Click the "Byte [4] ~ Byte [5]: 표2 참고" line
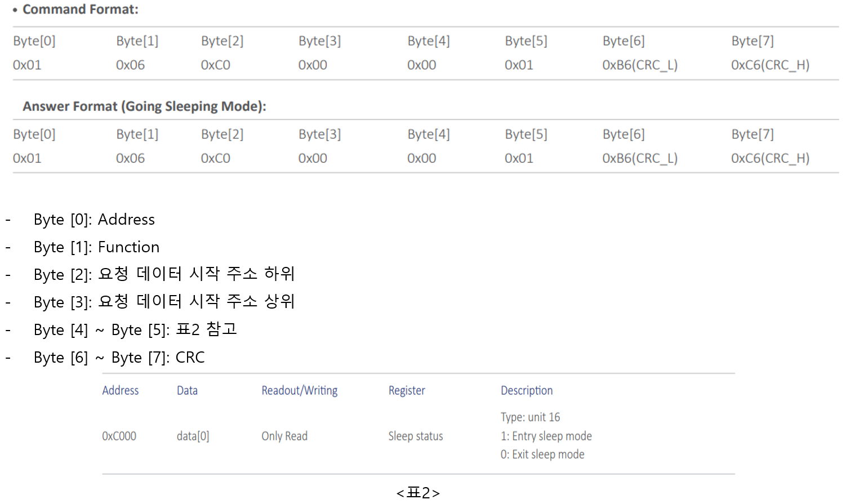The width and height of the screenshot is (846, 504). [x=135, y=329]
